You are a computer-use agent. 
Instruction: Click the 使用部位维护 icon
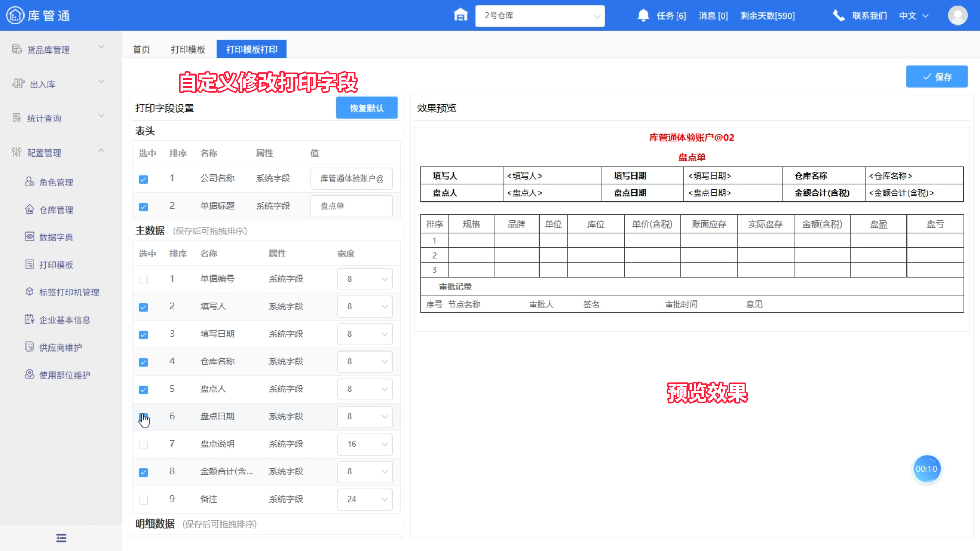[x=29, y=374]
